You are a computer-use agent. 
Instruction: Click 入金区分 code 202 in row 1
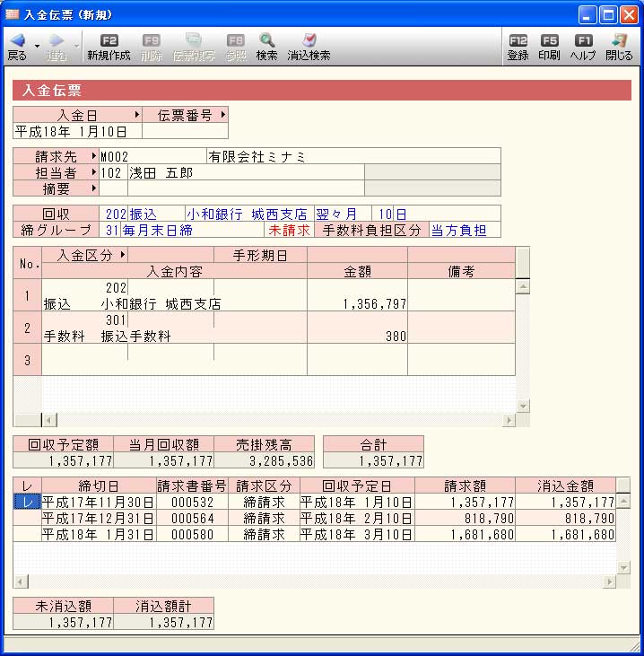click(85, 287)
